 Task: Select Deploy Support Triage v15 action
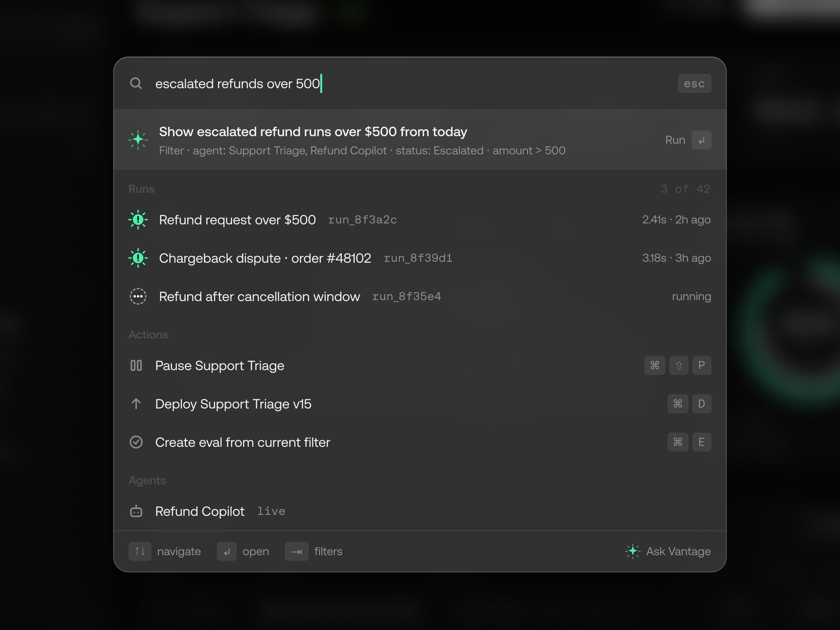[x=420, y=404]
